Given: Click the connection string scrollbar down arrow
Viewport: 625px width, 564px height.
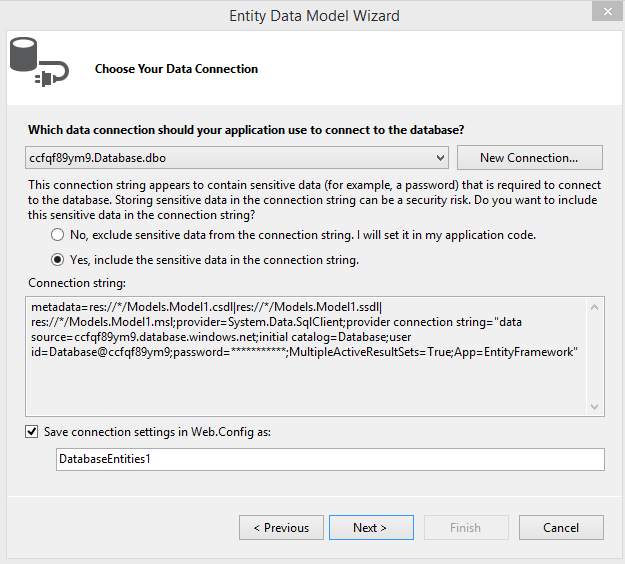Looking at the screenshot, I should [594, 407].
